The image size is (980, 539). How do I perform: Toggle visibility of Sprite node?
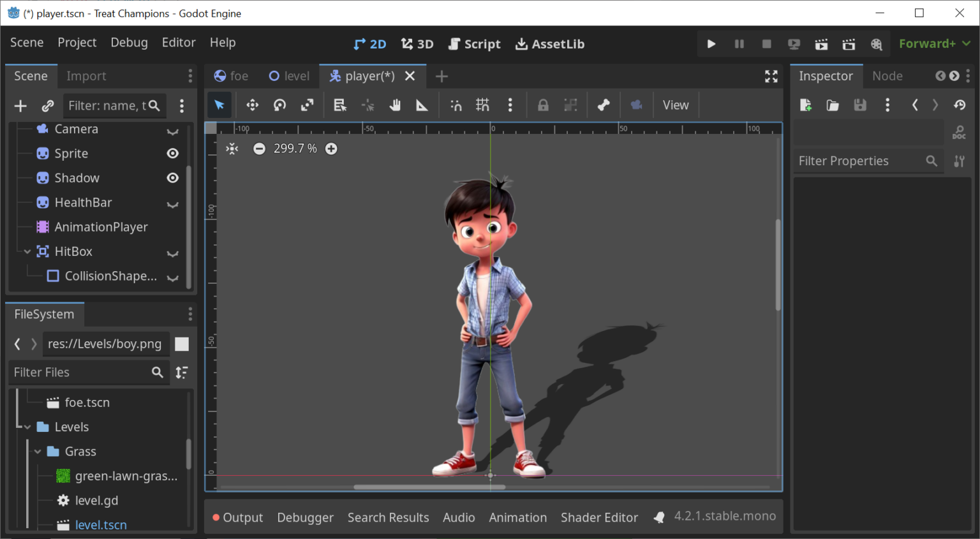(x=172, y=154)
